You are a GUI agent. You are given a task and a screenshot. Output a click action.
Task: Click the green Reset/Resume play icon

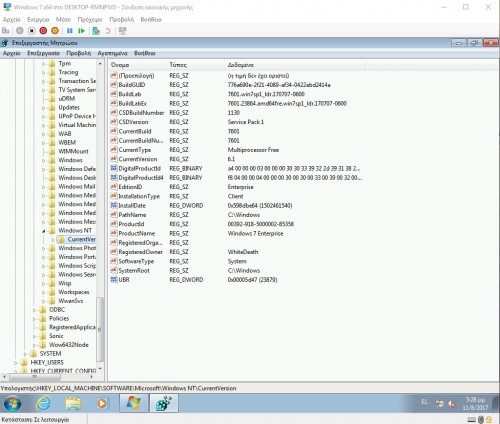pos(81,31)
